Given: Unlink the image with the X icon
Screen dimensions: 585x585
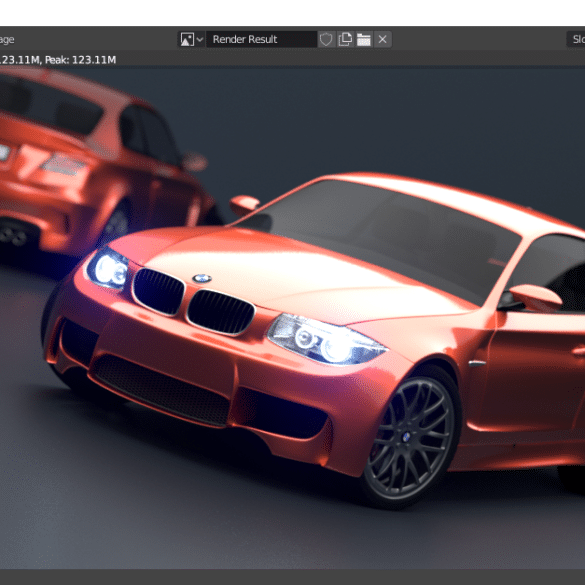Looking at the screenshot, I should click(x=382, y=39).
